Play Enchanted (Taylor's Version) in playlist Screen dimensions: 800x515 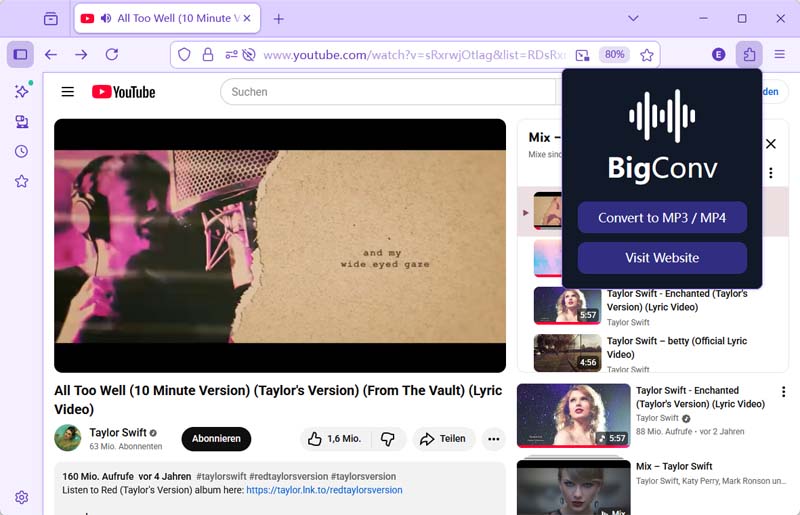[x=653, y=306]
